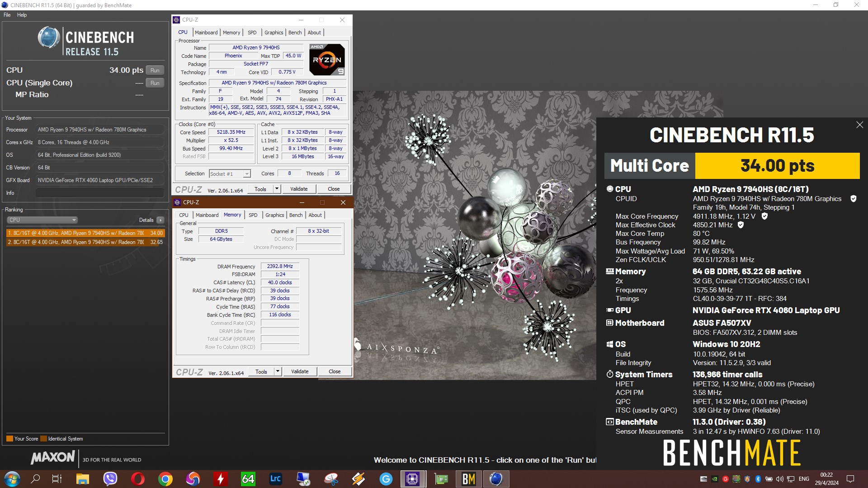Open volume control in system tray

[x=780, y=479]
